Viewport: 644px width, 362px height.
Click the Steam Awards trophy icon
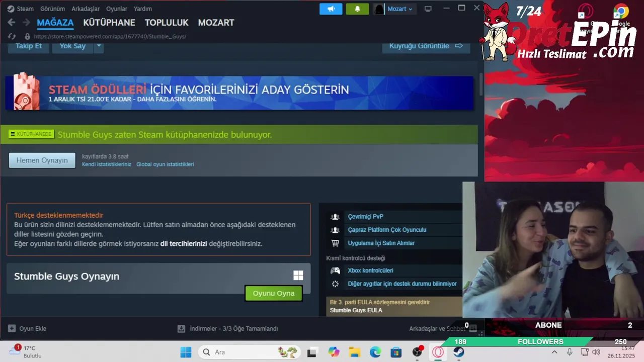coord(26,92)
